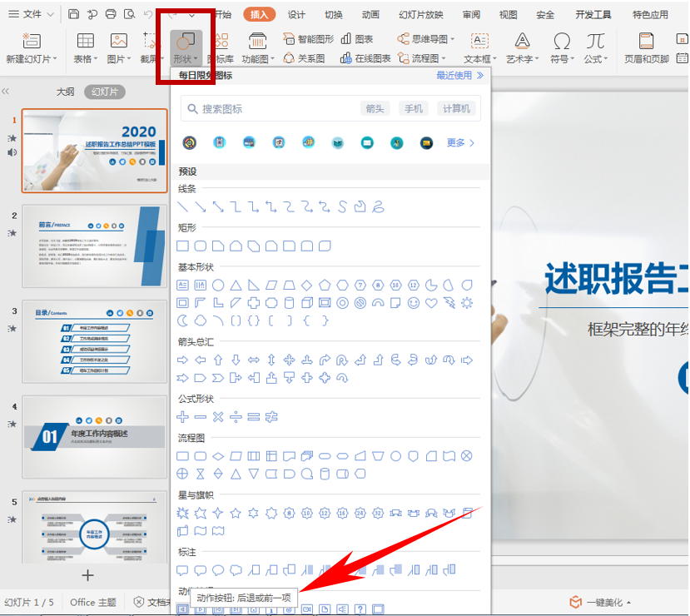Select slide 4 年度工作内容概述 thumbnail

[x=95, y=437]
